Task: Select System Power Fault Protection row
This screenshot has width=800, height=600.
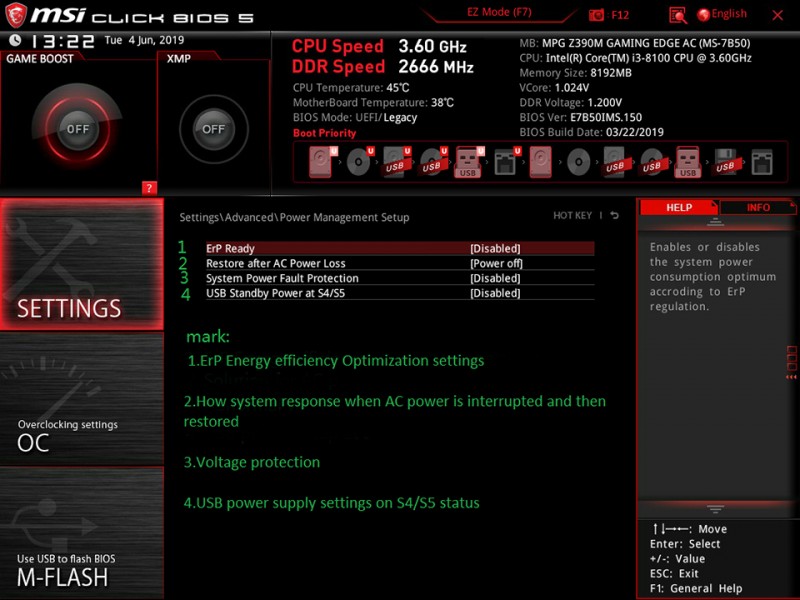Action: coord(400,278)
